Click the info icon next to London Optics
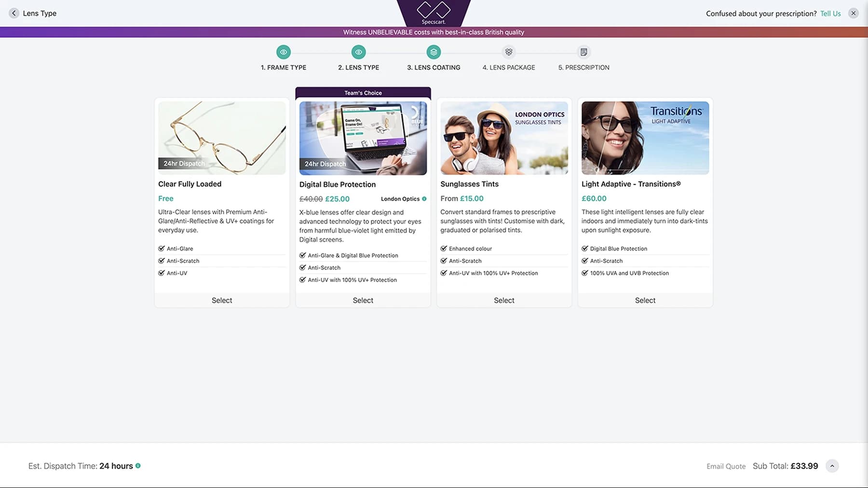Viewport: 868px width, 488px height. pyautogui.click(x=424, y=199)
